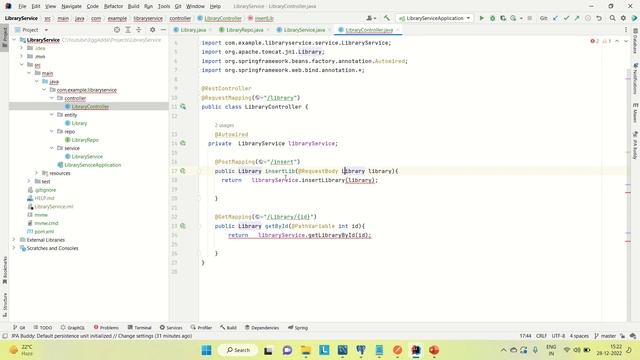
Task: Click UTF-8 encoding in status bar
Action: click(558, 336)
